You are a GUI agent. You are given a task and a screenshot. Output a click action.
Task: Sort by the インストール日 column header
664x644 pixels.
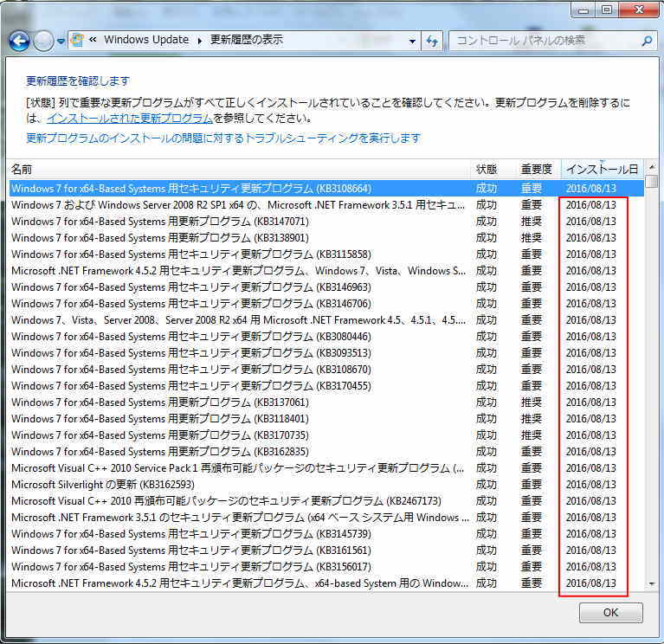[603, 170]
